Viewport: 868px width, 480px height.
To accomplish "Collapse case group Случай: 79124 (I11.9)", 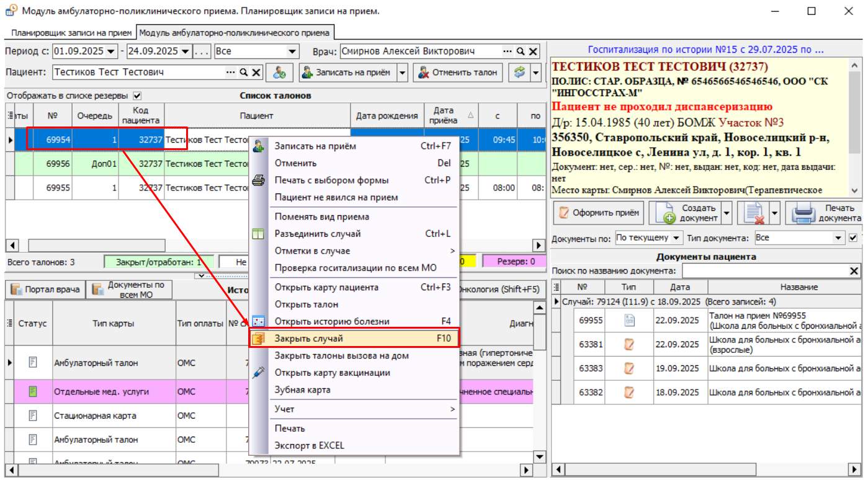I will click(557, 301).
